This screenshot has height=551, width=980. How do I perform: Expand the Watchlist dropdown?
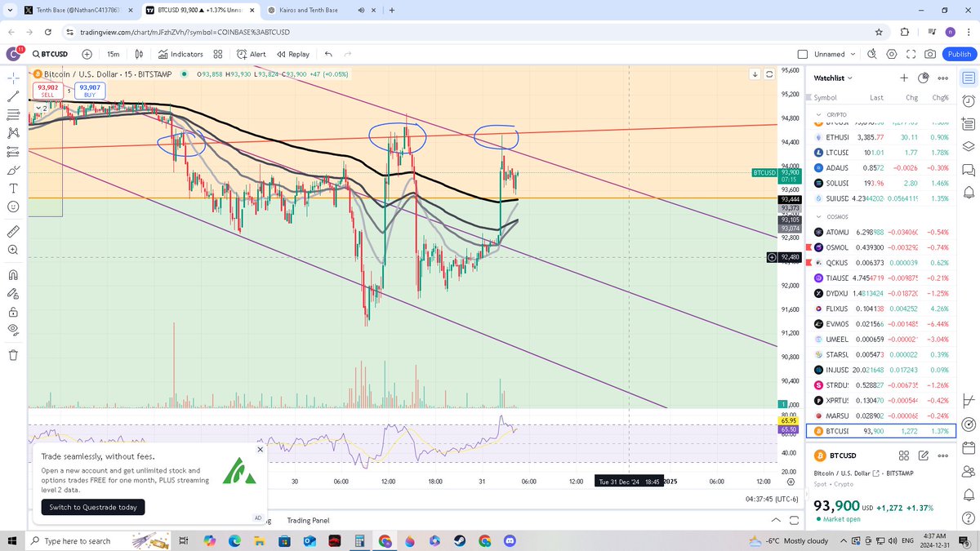[833, 78]
